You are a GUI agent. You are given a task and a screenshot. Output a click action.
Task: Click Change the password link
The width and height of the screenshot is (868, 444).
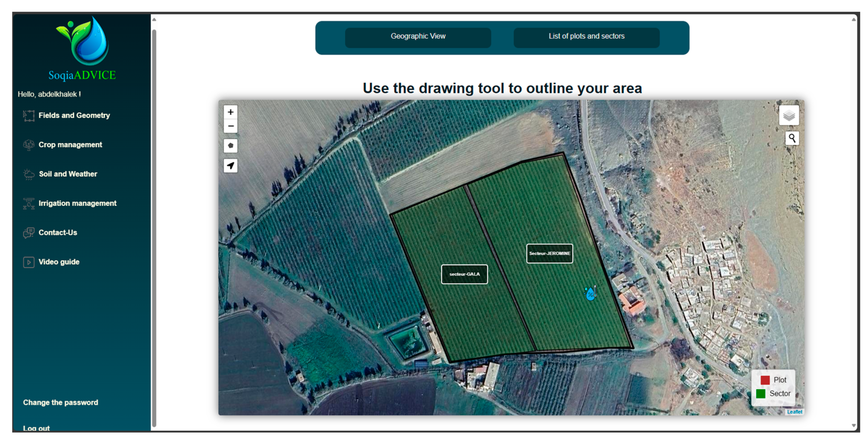60,402
